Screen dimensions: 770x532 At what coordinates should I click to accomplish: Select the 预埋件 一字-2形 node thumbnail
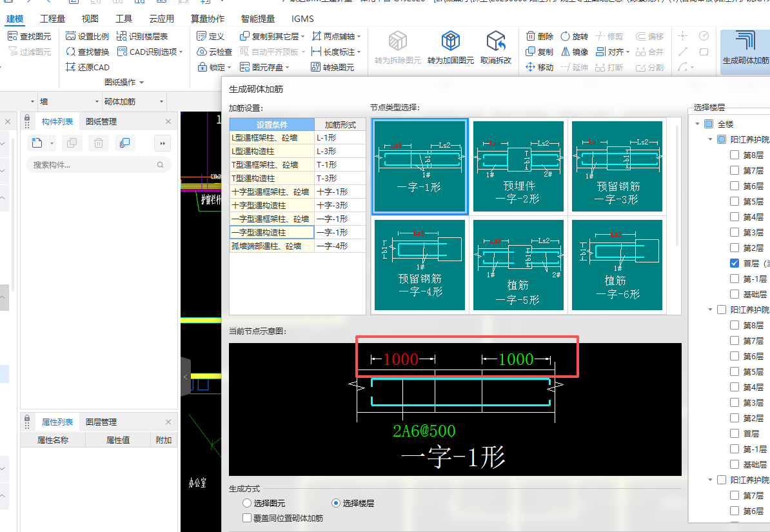coord(518,166)
